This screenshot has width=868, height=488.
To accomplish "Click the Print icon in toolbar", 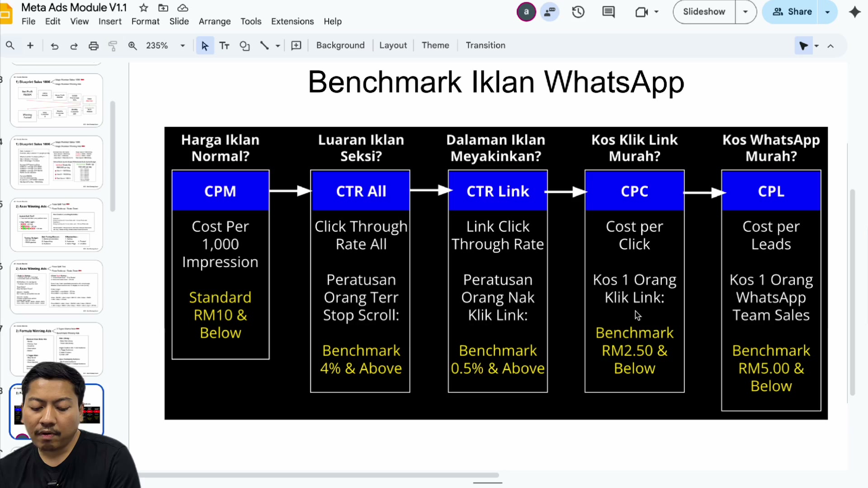I will pyautogui.click(x=93, y=46).
